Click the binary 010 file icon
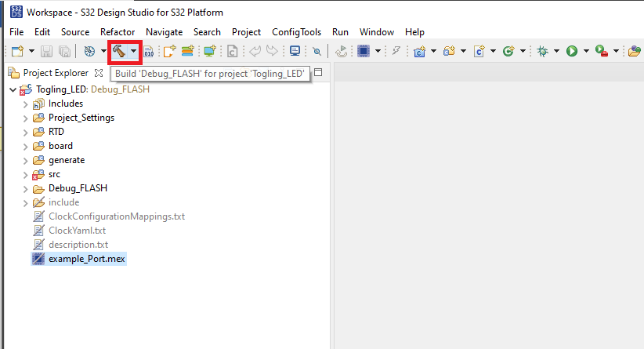 click(148, 51)
